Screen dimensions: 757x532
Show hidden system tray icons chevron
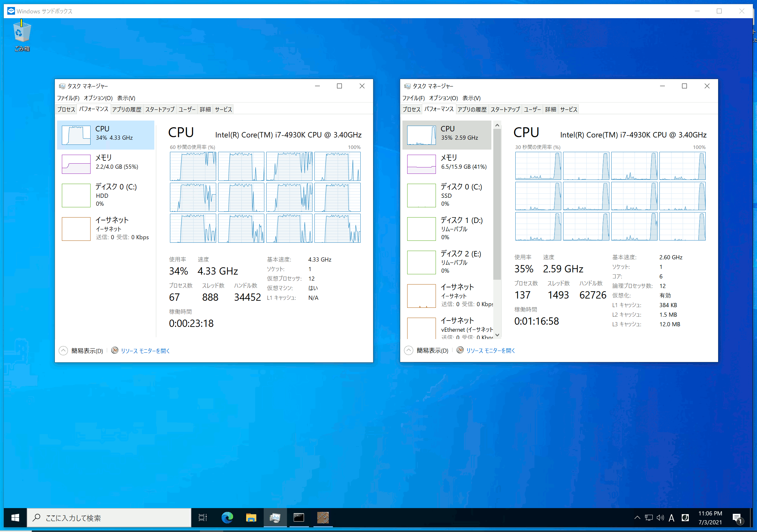tap(637, 517)
